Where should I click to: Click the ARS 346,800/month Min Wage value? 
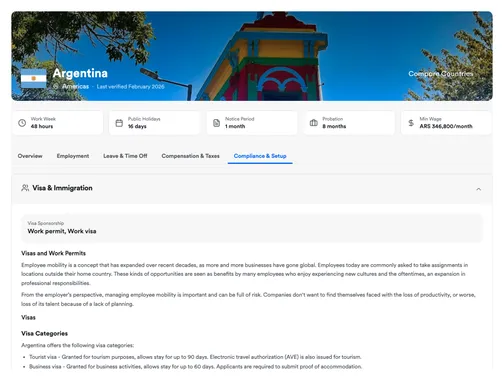(x=446, y=126)
